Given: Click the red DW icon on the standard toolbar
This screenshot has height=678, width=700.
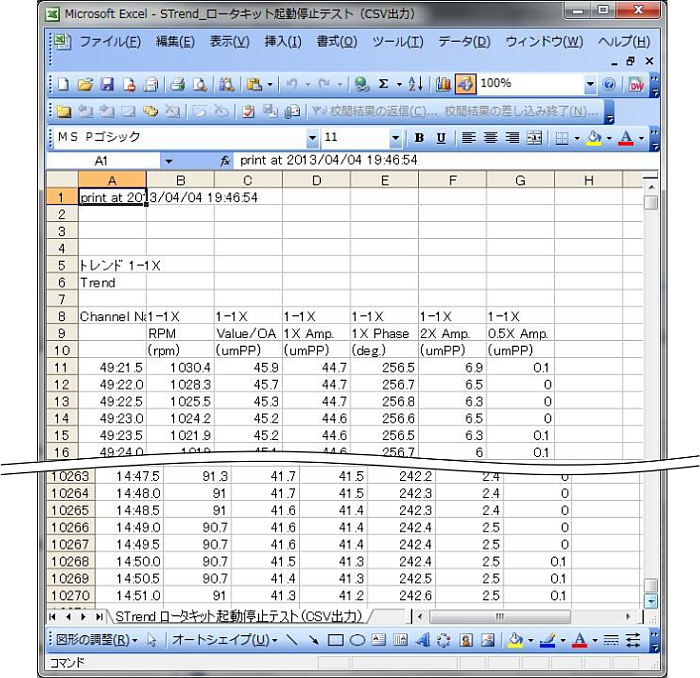Looking at the screenshot, I should [x=636, y=84].
